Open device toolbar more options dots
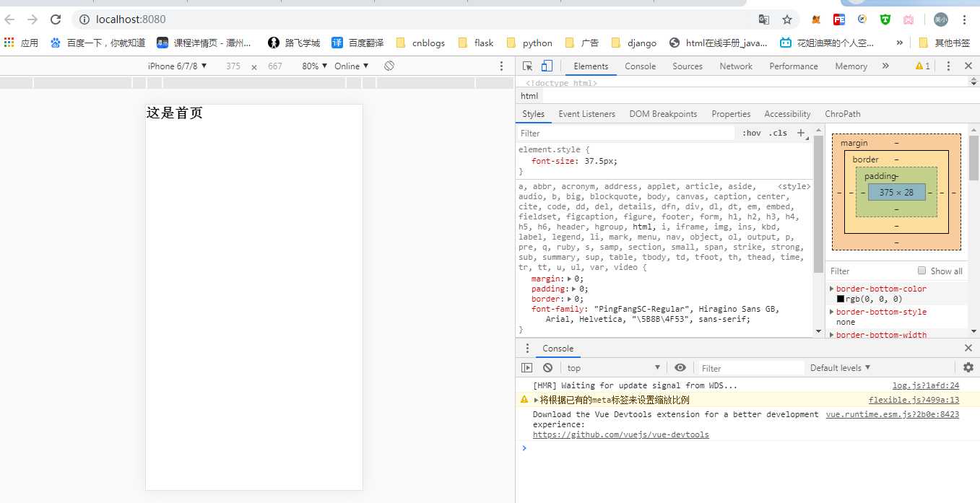This screenshot has width=980, height=503. [x=502, y=66]
